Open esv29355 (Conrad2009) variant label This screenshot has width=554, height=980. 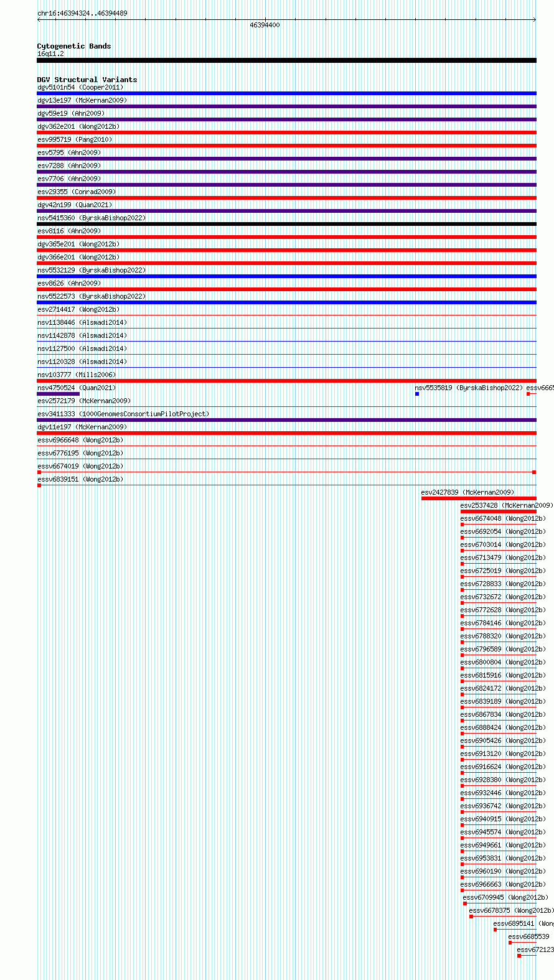pyautogui.click(x=77, y=192)
